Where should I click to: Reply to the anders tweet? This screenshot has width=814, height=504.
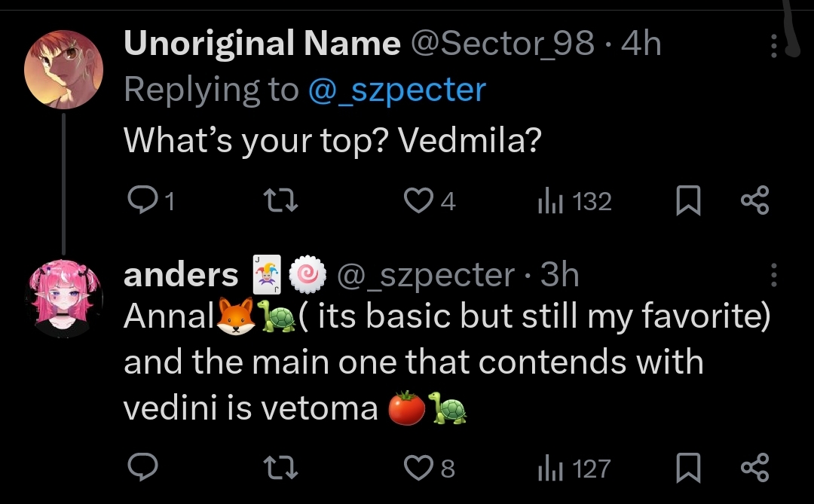[x=141, y=469]
